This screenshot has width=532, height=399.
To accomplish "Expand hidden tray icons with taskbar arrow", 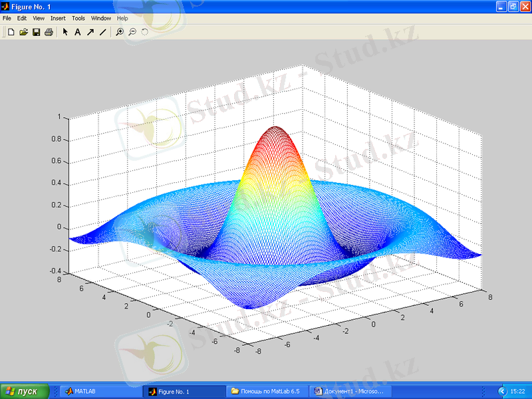I will (502, 391).
